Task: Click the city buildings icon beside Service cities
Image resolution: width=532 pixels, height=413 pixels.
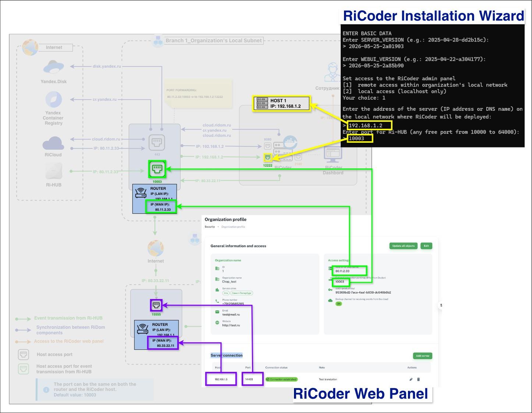Action: pyautogui.click(x=217, y=290)
